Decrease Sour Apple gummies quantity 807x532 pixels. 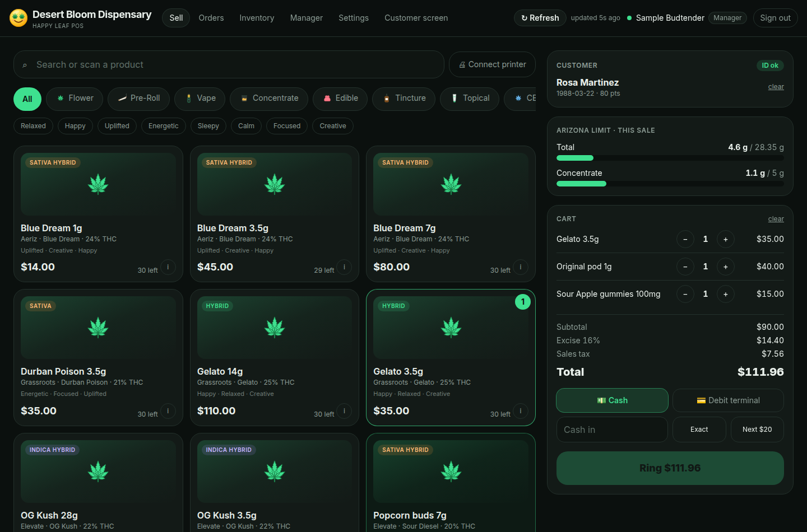(685, 294)
